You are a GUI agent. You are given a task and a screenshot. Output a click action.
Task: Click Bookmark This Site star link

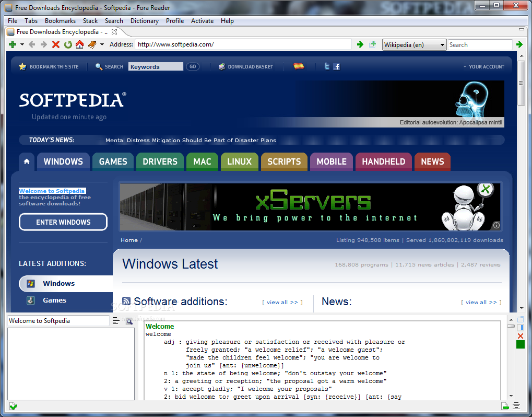[x=49, y=66]
